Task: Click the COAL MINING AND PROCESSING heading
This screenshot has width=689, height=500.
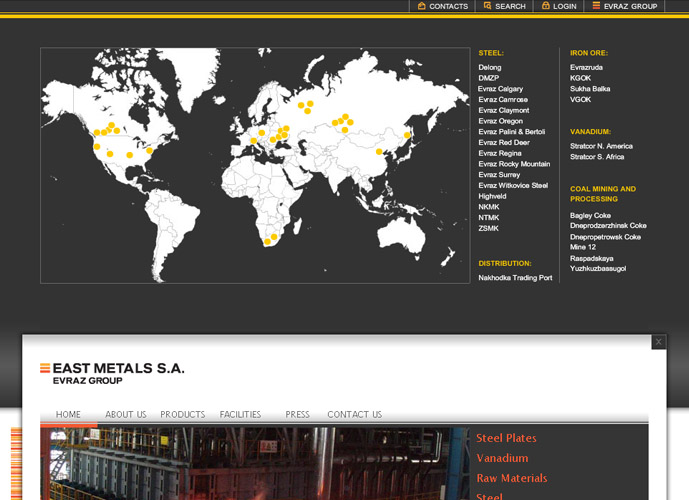Action: coord(603,194)
